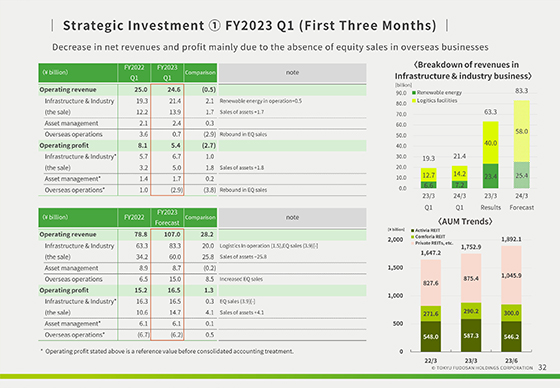Click note 'Sales of assets +25.8'

[243, 257]
